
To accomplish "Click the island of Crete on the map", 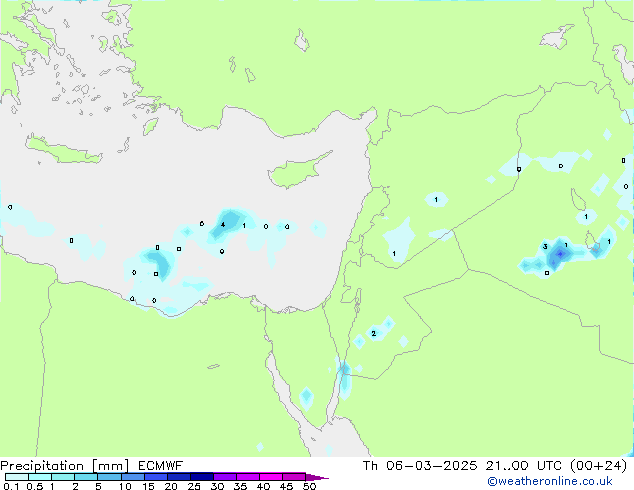I will [x=63, y=150].
